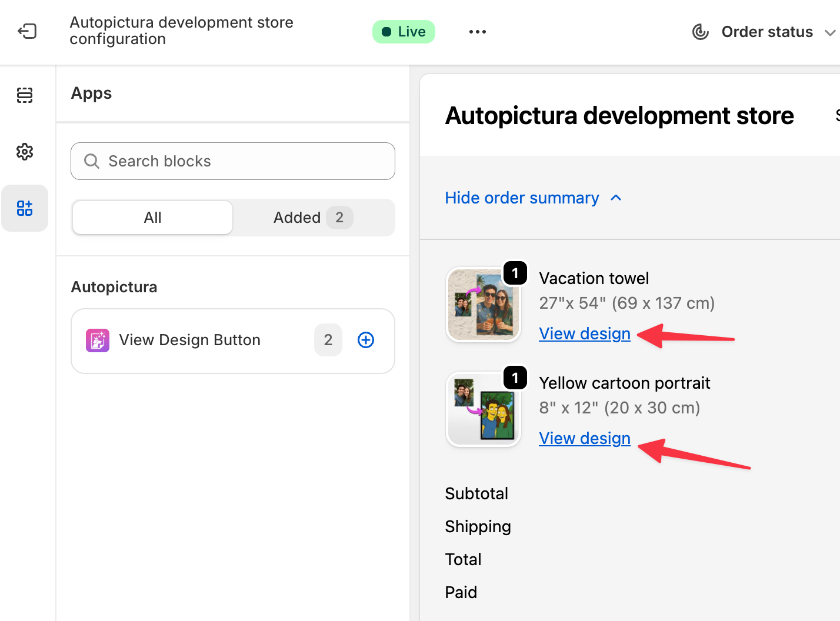Image resolution: width=840 pixels, height=621 pixels.
Task: Select the Apps panel icon in sidebar
Action: coord(25,208)
